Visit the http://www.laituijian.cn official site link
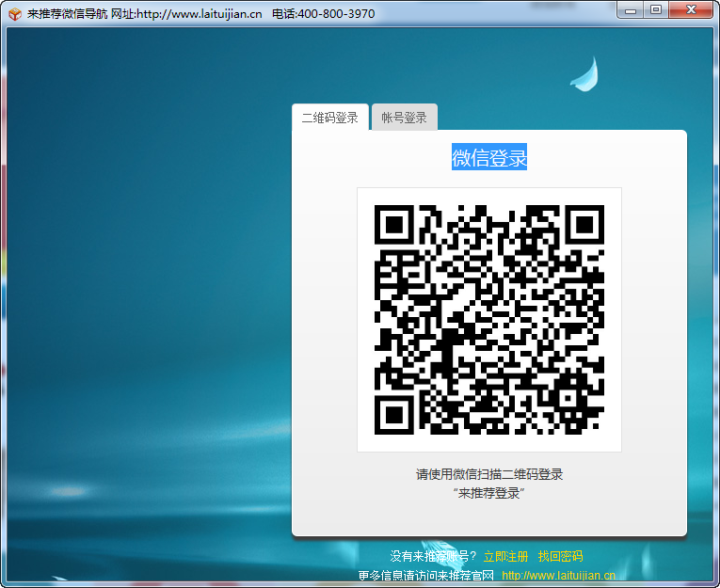This screenshot has height=588, width=720. click(558, 576)
